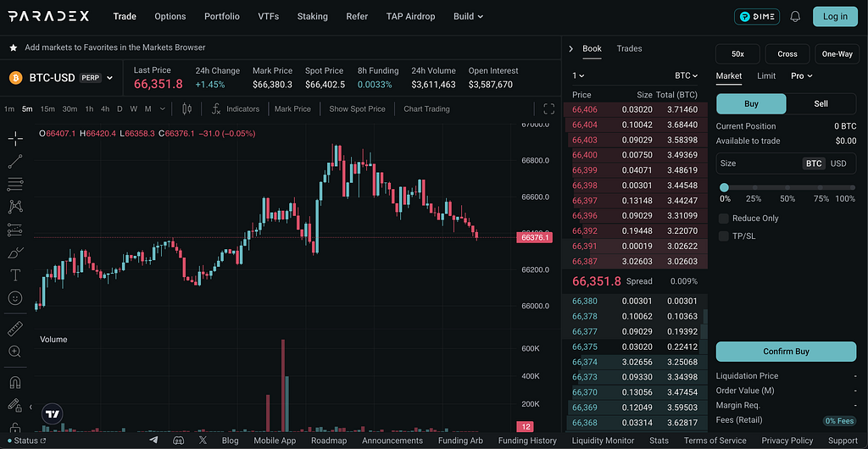The height and width of the screenshot is (449, 868).
Task: Open the X social link in footer
Action: 203,441
